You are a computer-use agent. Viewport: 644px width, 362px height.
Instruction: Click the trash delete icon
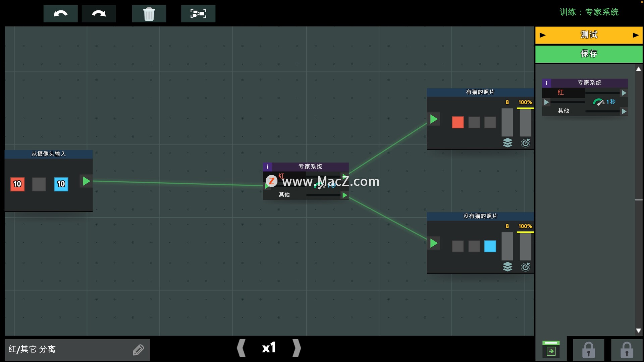click(x=149, y=14)
